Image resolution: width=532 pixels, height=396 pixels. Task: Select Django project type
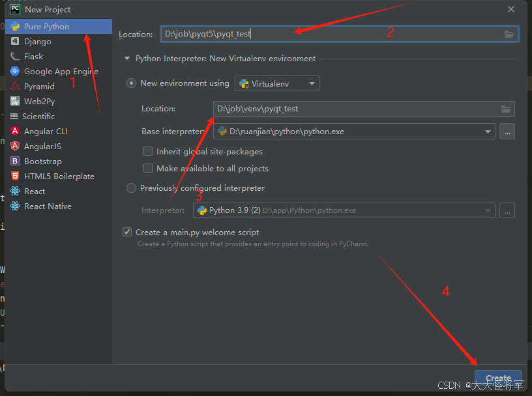(59, 41)
